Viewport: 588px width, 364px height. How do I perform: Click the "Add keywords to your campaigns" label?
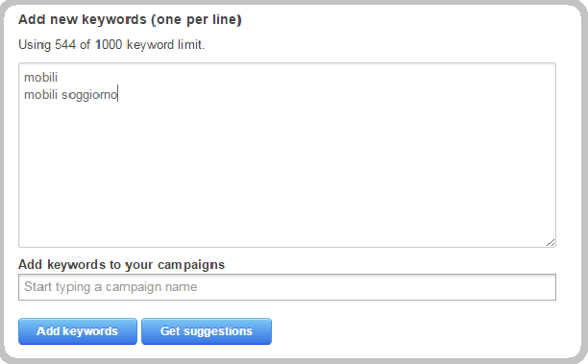(x=121, y=265)
